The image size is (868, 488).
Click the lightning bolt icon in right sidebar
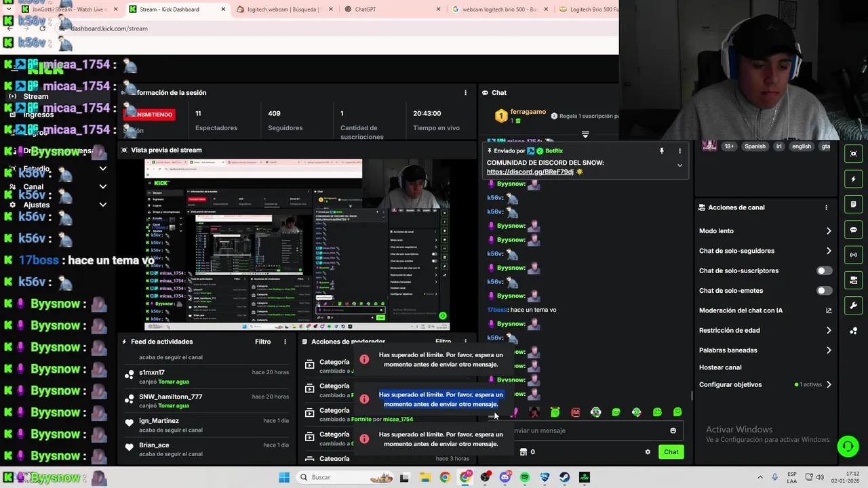pyautogui.click(x=853, y=179)
